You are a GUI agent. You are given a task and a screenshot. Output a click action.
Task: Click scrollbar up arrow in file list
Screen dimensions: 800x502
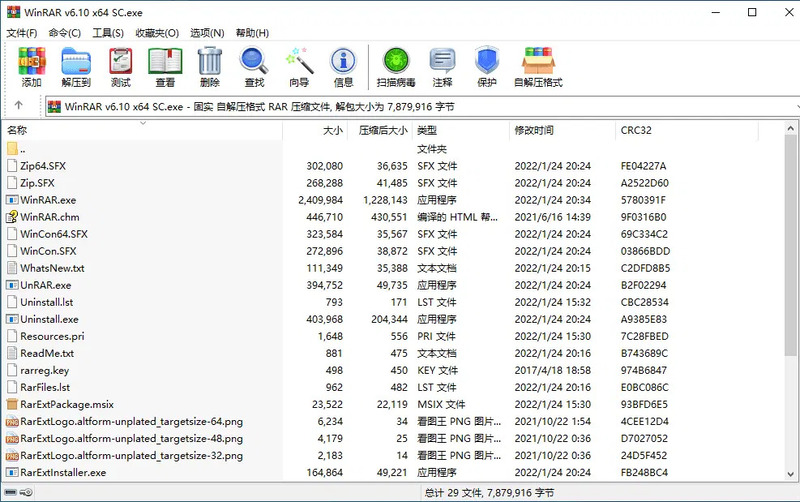(790, 129)
